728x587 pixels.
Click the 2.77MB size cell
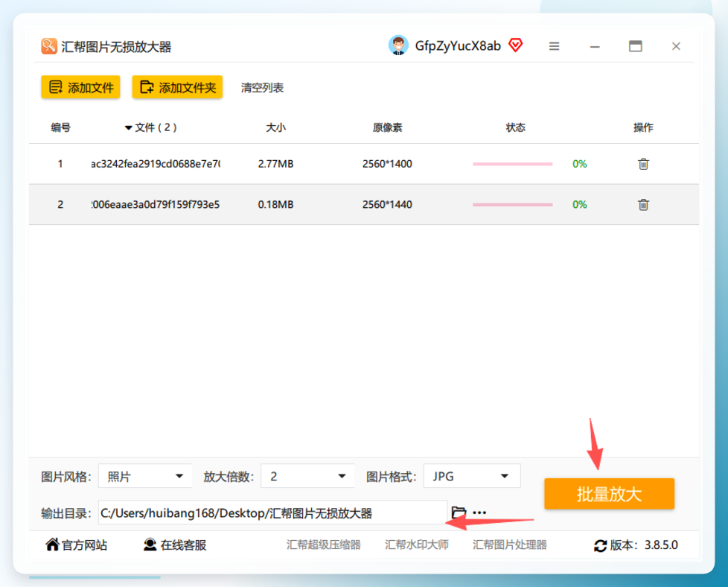[275, 164]
